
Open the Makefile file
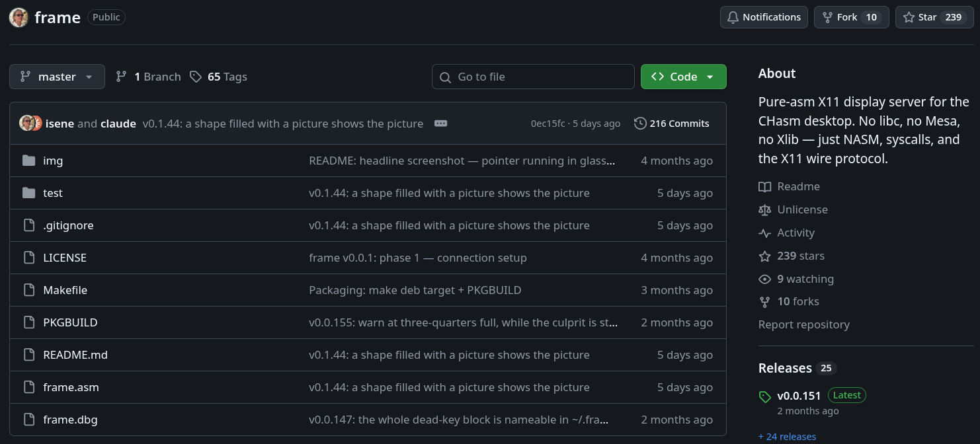tap(65, 290)
